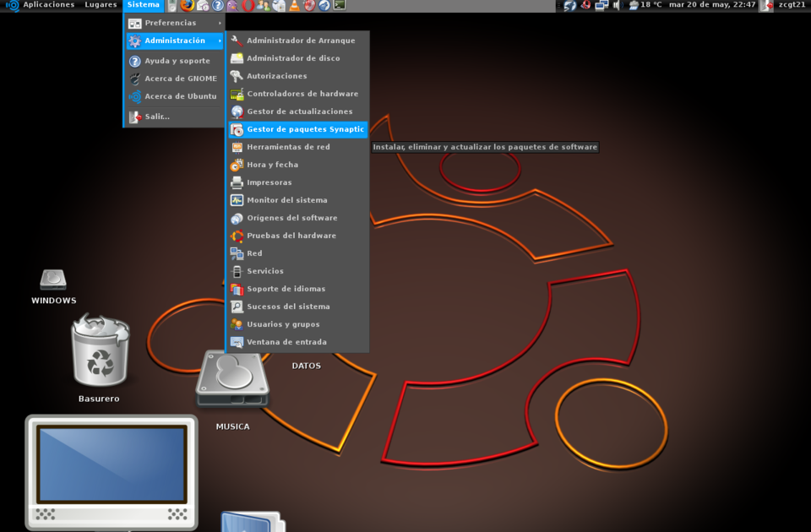Open VLC media player from the panel launcher
Image resolution: width=811 pixels, height=532 pixels.
(297, 6)
